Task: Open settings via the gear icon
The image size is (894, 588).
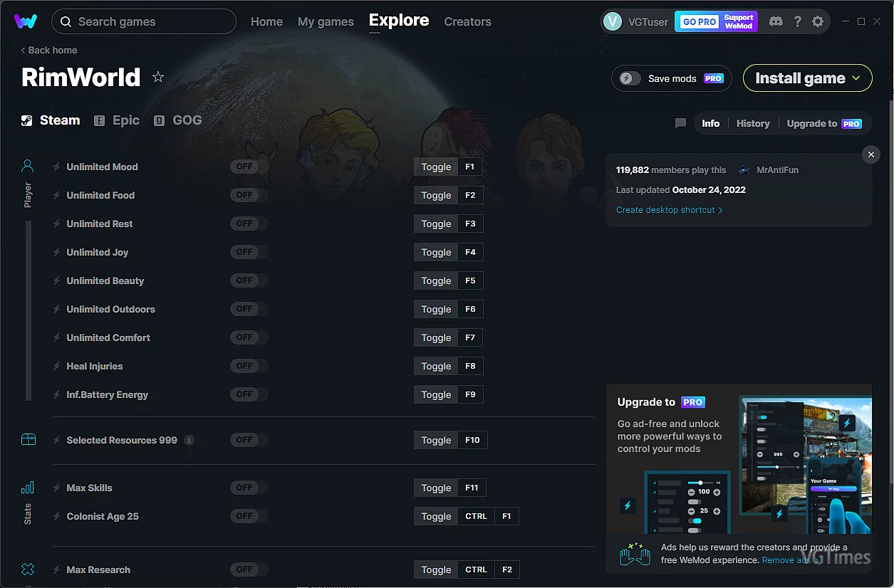Action: coord(818,21)
